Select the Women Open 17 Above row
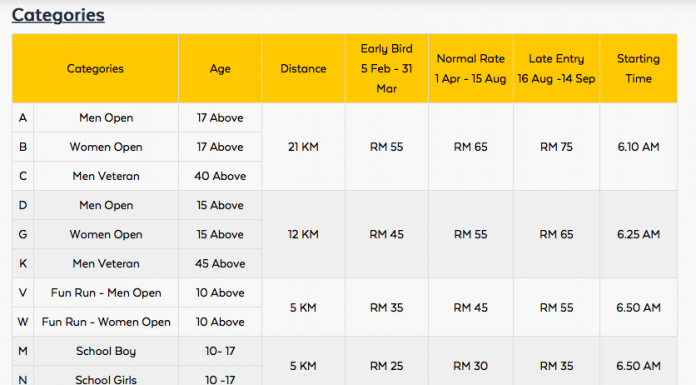 point(137,147)
